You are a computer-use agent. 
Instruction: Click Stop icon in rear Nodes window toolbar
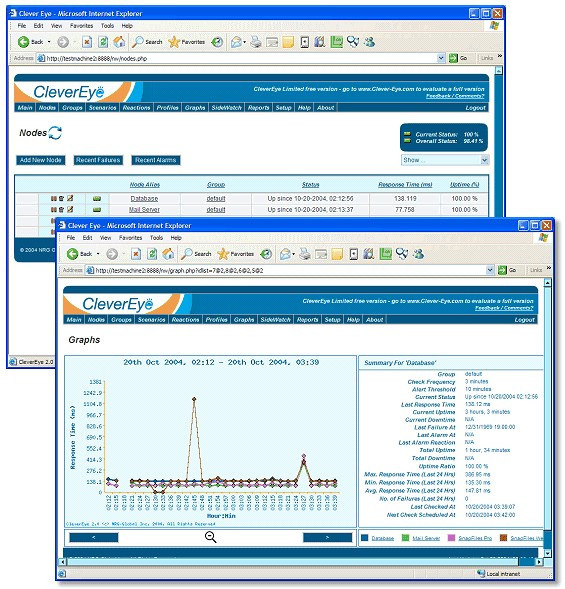[x=87, y=42]
